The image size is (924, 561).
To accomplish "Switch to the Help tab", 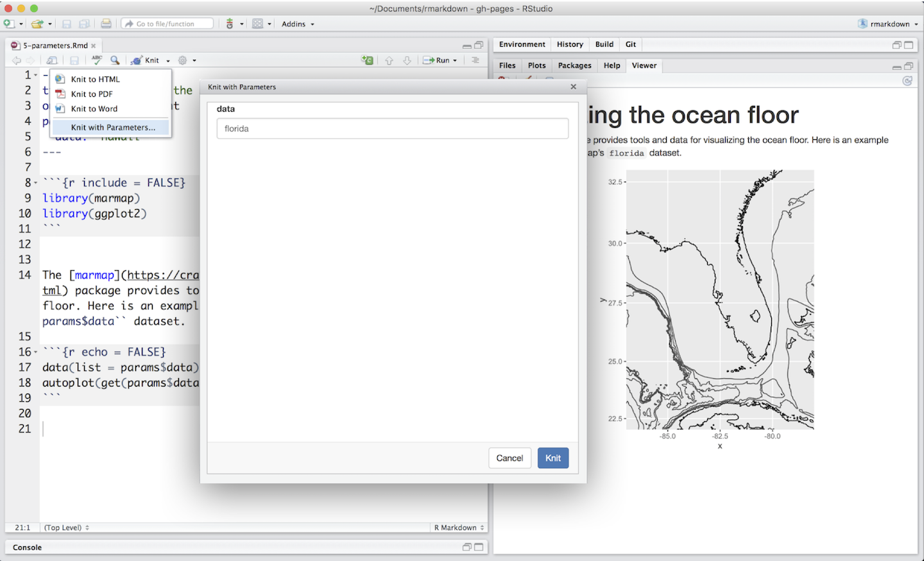I will click(x=612, y=65).
